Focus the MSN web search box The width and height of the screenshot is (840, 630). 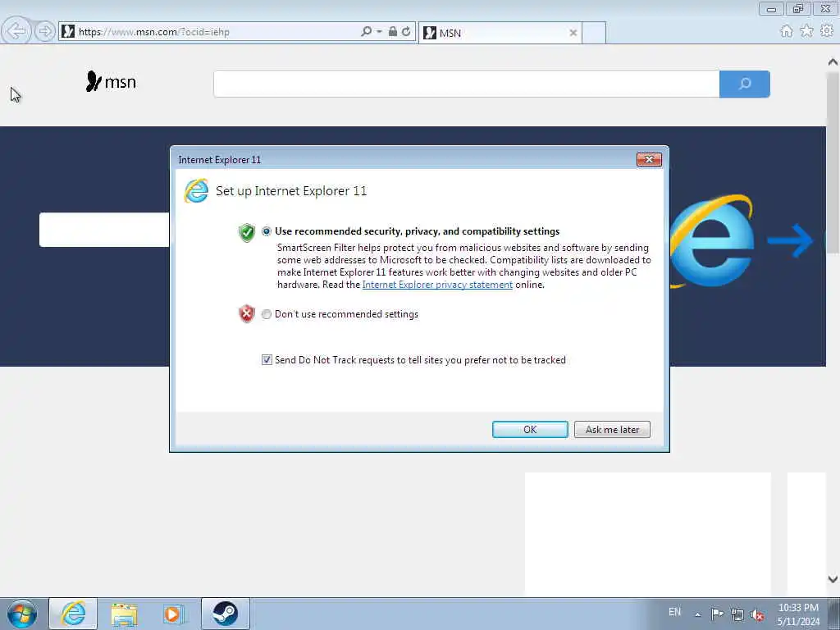pos(466,84)
